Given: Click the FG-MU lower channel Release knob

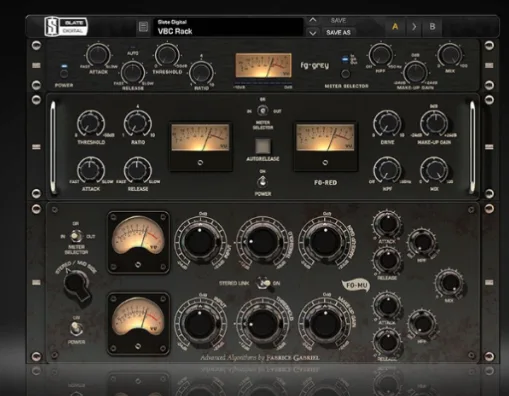Looking at the screenshot, I should [x=387, y=341].
